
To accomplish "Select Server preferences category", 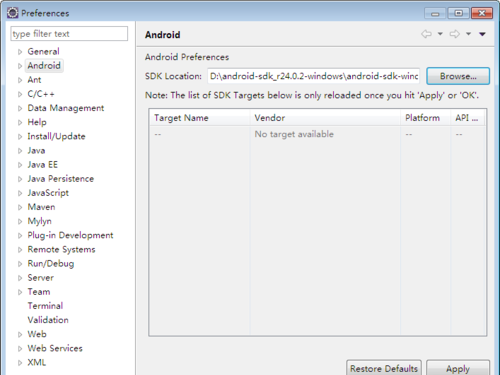I will [x=40, y=278].
